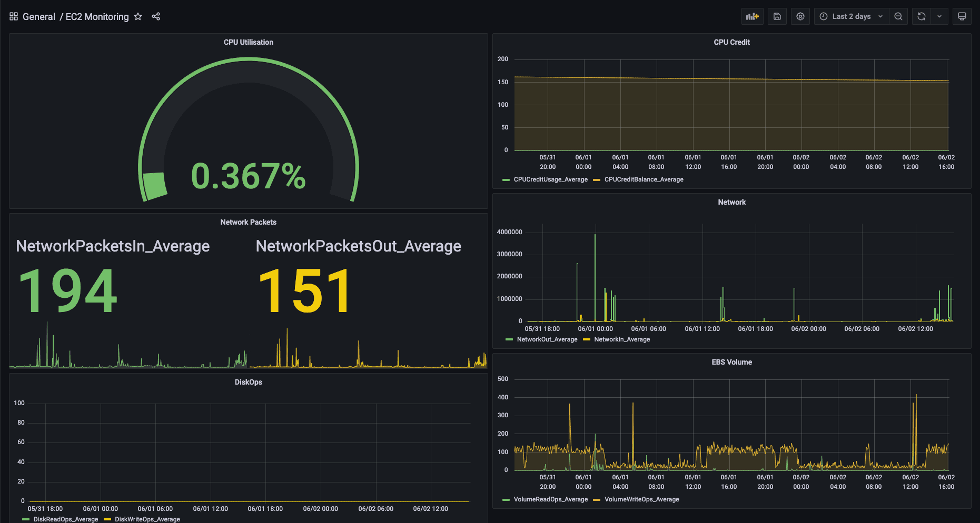This screenshot has height=523, width=980.
Task: Star the EC2 Monitoring dashboard
Action: click(x=137, y=16)
